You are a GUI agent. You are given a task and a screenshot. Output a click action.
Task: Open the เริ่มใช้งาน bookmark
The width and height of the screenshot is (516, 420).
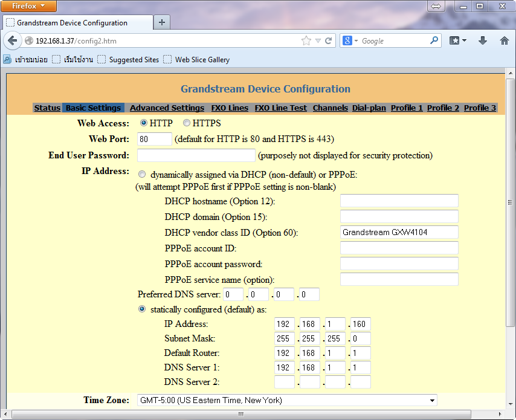(73, 60)
